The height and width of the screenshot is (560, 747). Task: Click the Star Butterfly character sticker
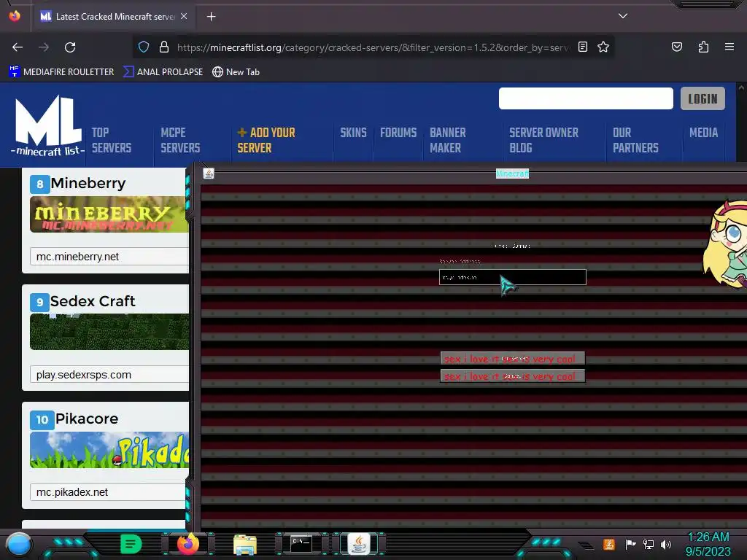725,244
